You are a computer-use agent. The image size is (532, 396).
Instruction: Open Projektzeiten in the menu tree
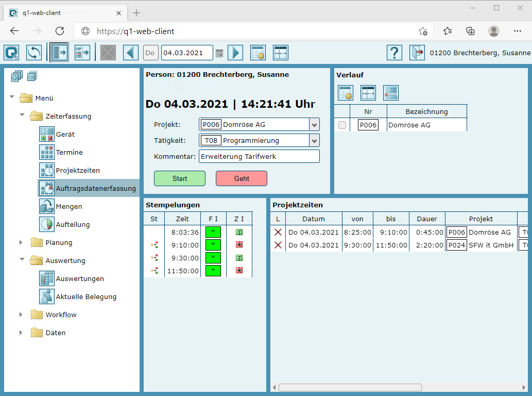point(77,170)
